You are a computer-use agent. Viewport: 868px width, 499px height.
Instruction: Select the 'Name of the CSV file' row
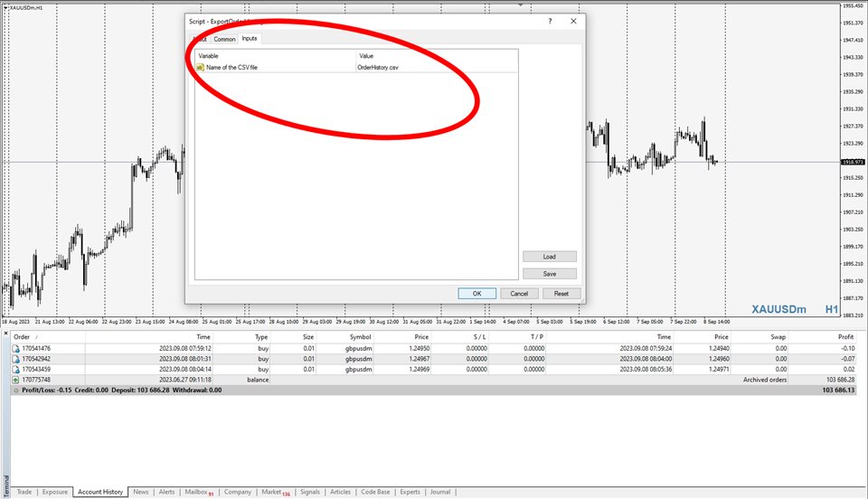point(356,68)
